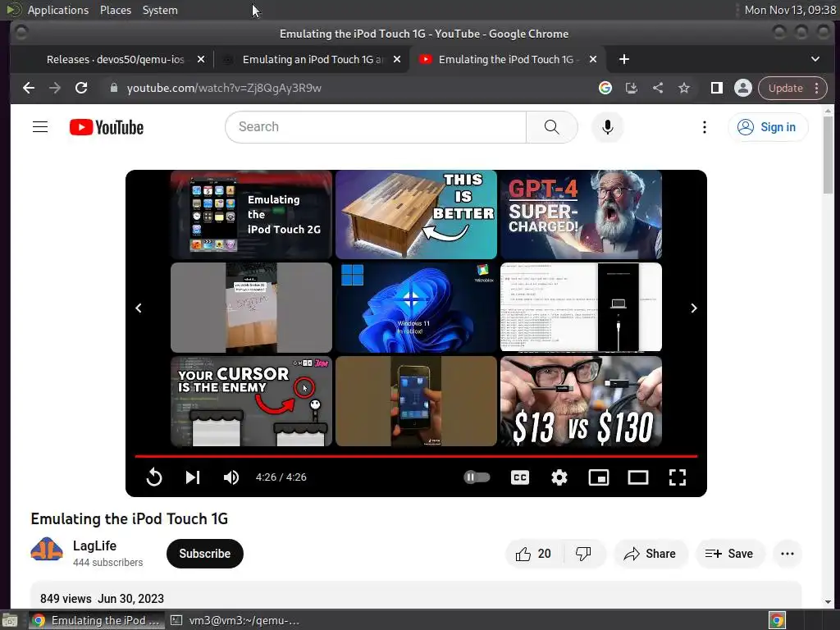Open Windows 11 in roblox thumbnail

coord(416,308)
